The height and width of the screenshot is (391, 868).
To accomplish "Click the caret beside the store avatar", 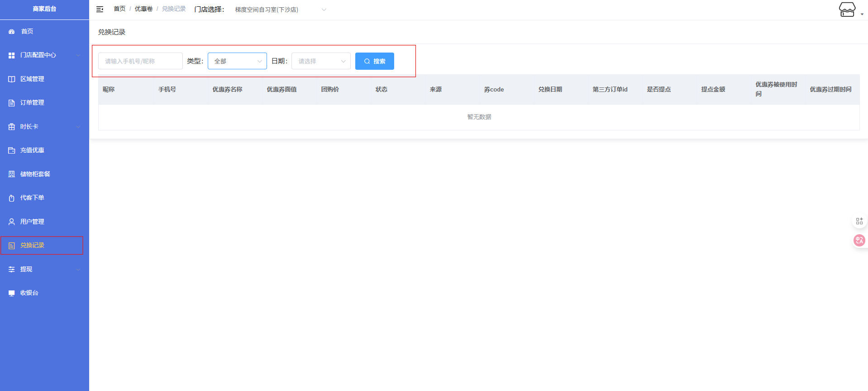I will coord(862,14).
